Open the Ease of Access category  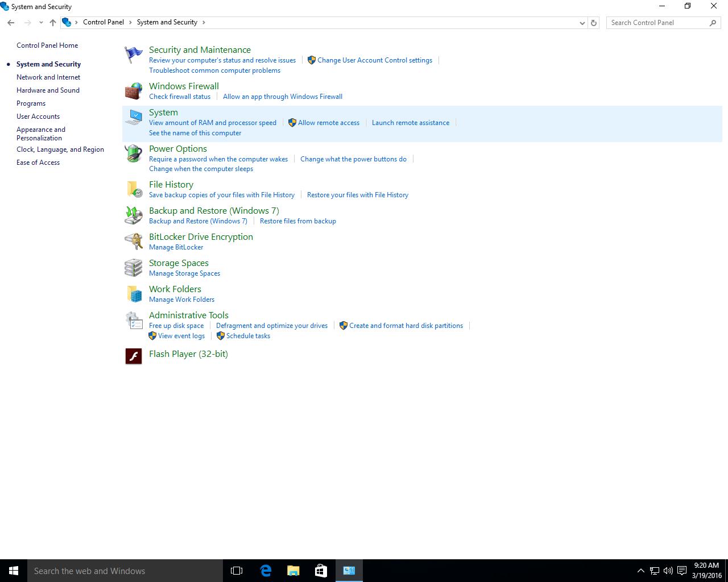38,163
